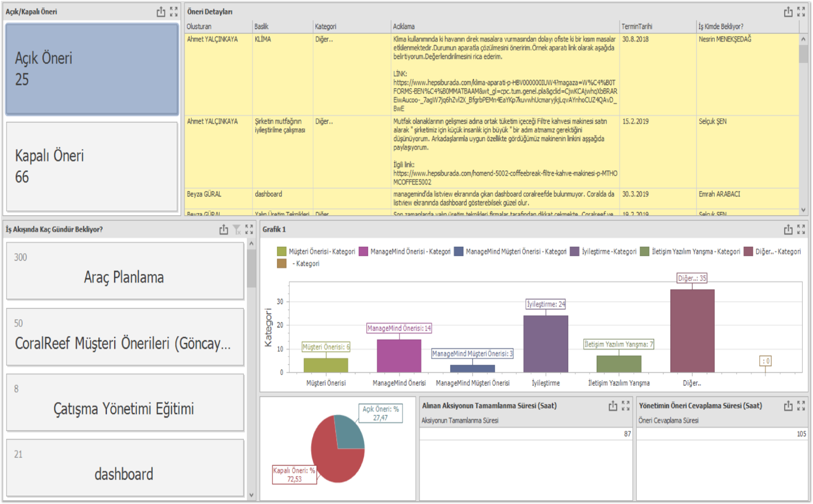
Task: Select the Açık Öneri 25 card
Action: click(x=92, y=69)
